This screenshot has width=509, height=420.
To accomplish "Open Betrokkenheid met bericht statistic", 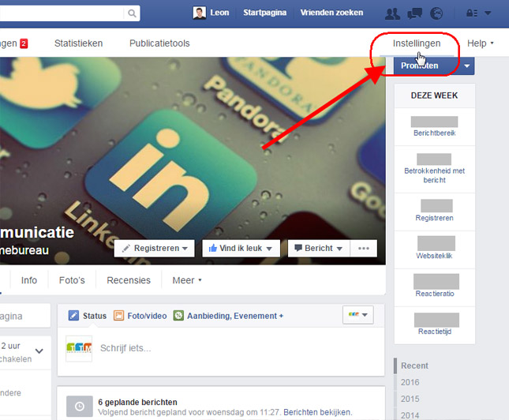I will (434, 175).
